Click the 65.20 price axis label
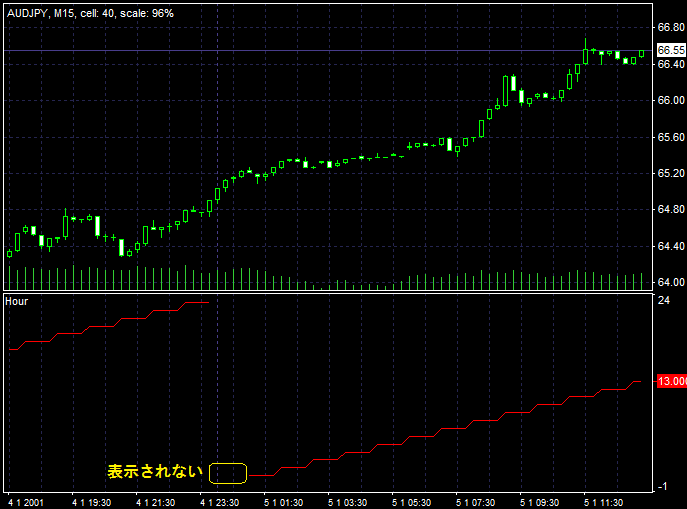The image size is (687, 509). tap(671, 173)
